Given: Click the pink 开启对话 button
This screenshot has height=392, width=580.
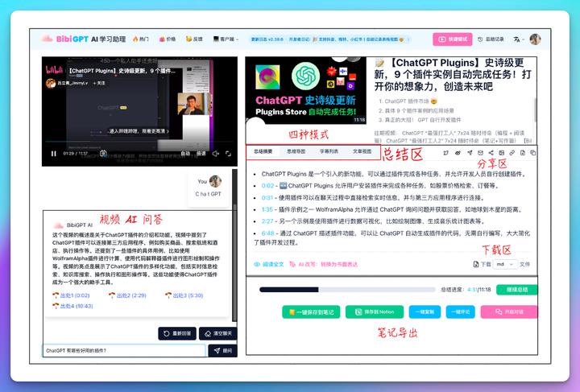Looking at the screenshot, I should click(x=509, y=312).
